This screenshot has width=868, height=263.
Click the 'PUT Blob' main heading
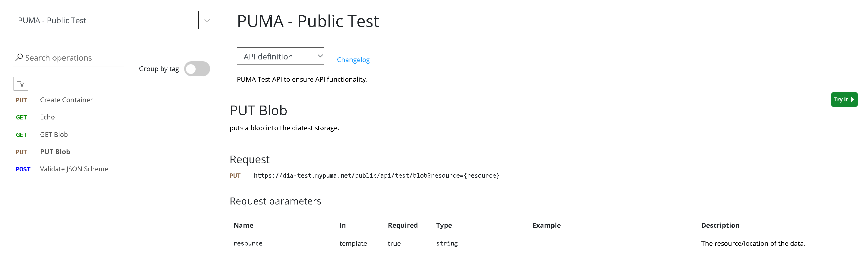click(259, 110)
